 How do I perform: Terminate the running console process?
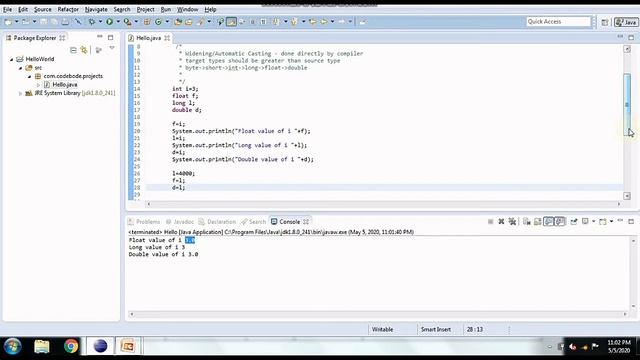tap(490, 222)
